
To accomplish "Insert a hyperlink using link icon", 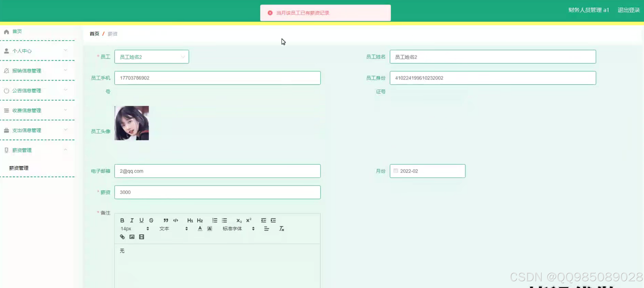I will tap(122, 237).
